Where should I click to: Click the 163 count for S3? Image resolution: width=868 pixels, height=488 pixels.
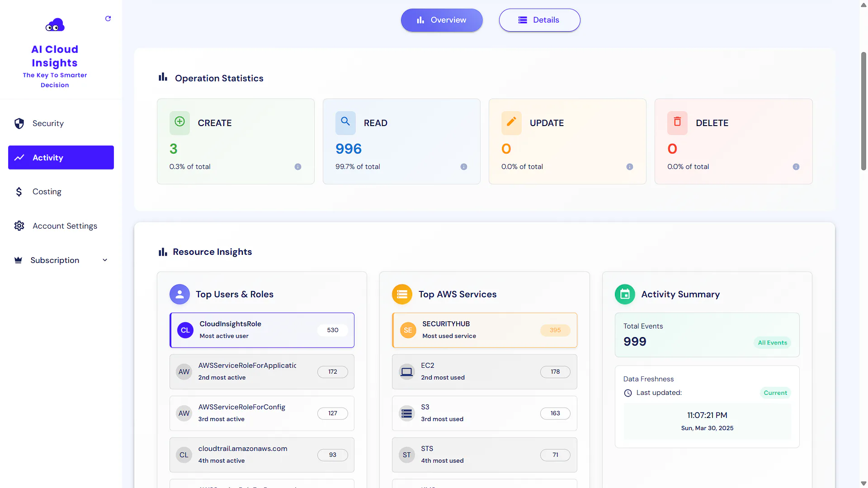(x=555, y=413)
